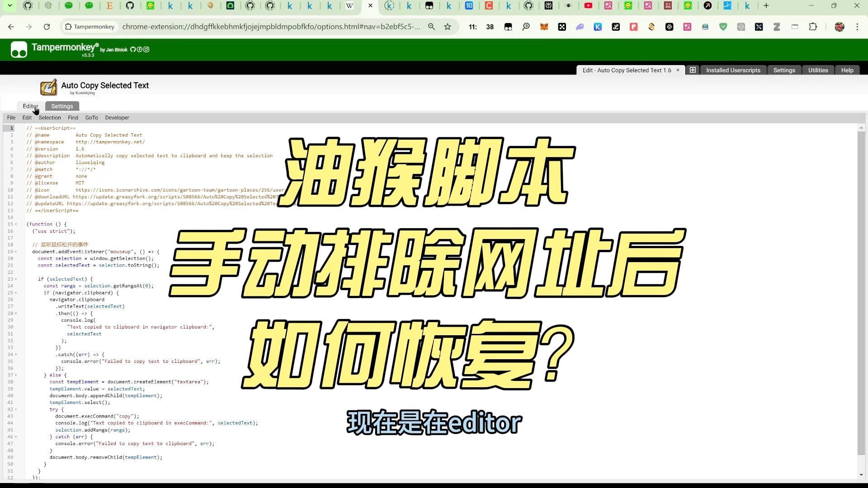The height and width of the screenshot is (488, 868).
Task: Open the Chrome profile avatar
Action: point(840,27)
